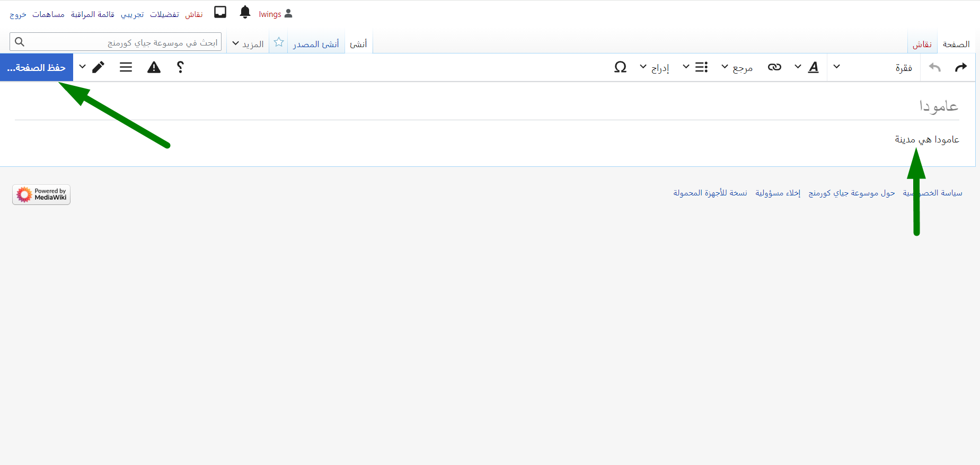Expand the chevron next to the pencil icon
The height and width of the screenshot is (465, 980).
tap(82, 67)
